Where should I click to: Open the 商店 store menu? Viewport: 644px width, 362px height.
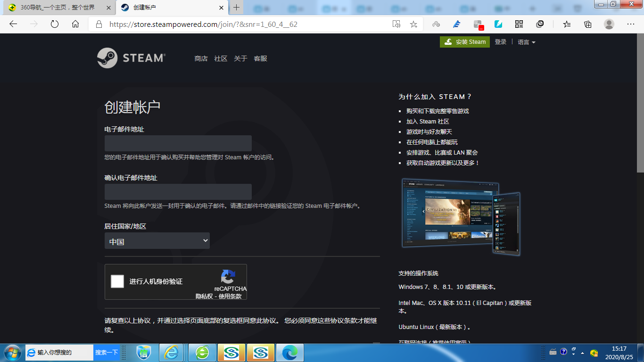click(x=201, y=58)
